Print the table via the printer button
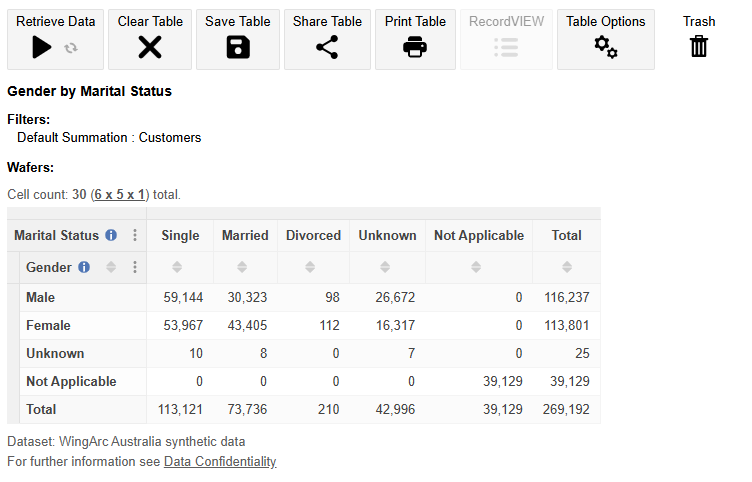Screen dimensions: 752x482 point(415,39)
